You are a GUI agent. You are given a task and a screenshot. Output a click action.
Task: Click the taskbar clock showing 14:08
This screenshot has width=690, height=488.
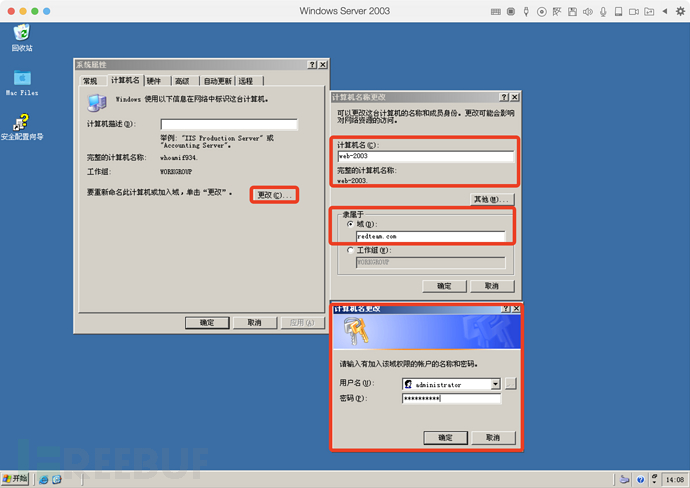pos(675,480)
